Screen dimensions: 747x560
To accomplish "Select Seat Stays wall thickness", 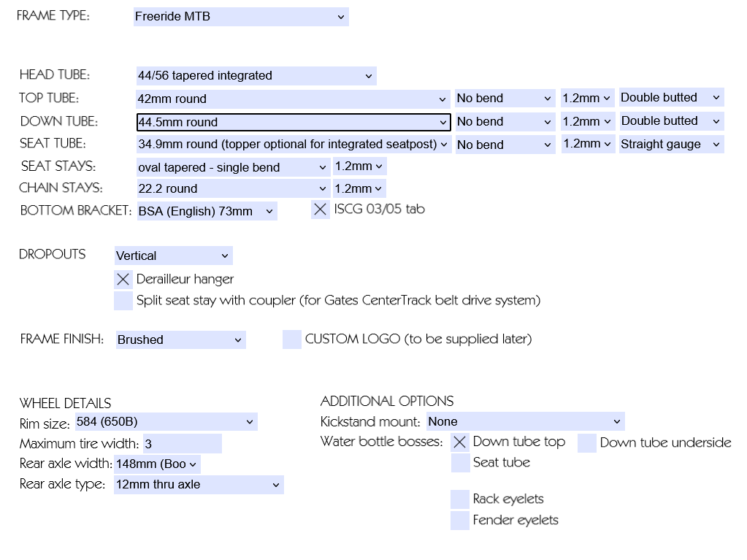I will coord(359,166).
